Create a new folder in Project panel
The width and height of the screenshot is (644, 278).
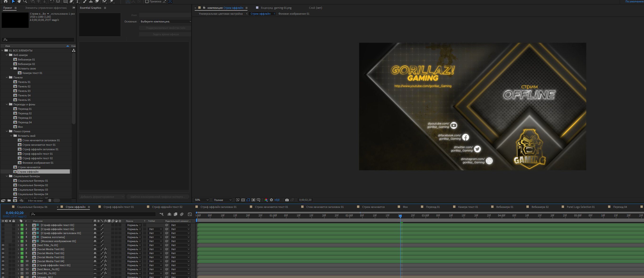coord(9,200)
